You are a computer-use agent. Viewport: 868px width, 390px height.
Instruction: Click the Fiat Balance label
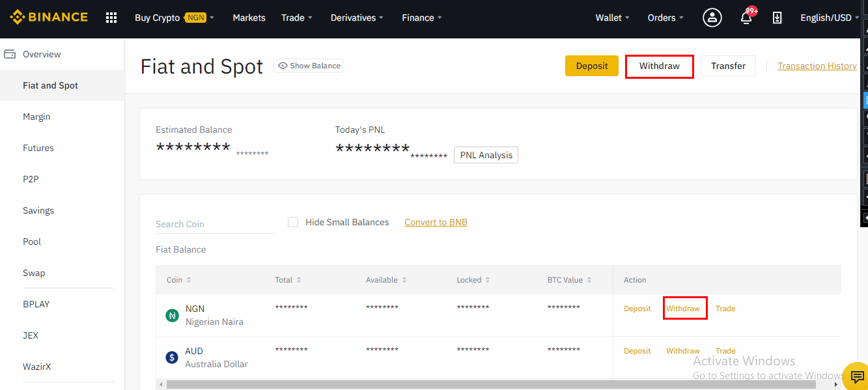click(x=180, y=249)
